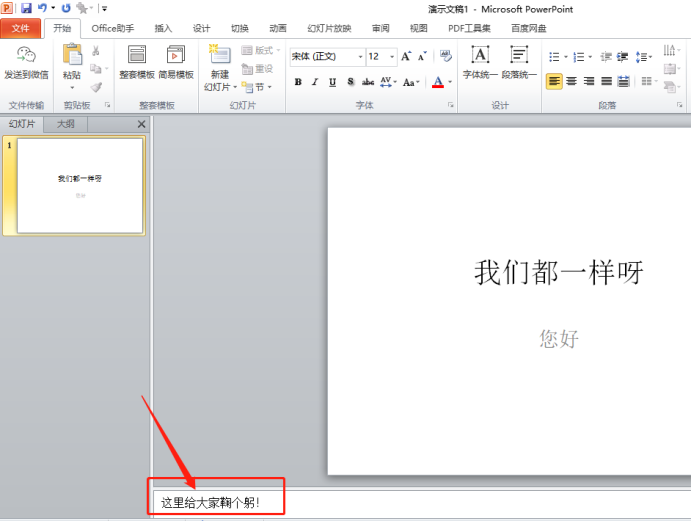Viewport: 692px width, 521px height.
Task: Enable center text alignment
Action: (x=571, y=81)
